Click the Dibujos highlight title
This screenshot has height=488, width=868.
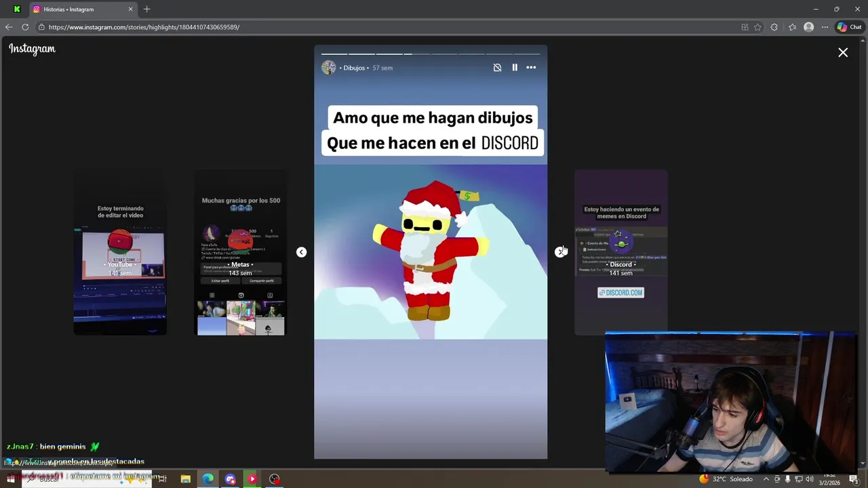point(354,68)
